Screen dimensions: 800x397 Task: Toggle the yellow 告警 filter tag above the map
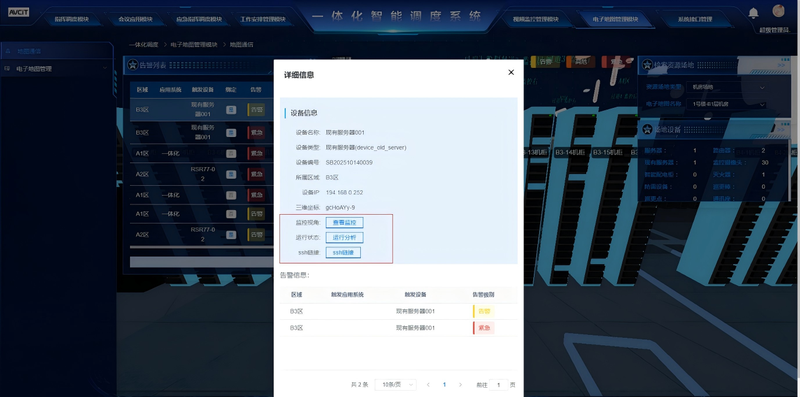pyautogui.click(x=545, y=62)
